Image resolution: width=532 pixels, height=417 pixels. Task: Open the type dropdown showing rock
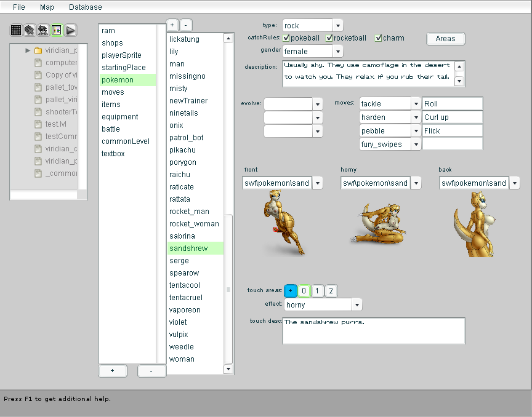[338, 26]
